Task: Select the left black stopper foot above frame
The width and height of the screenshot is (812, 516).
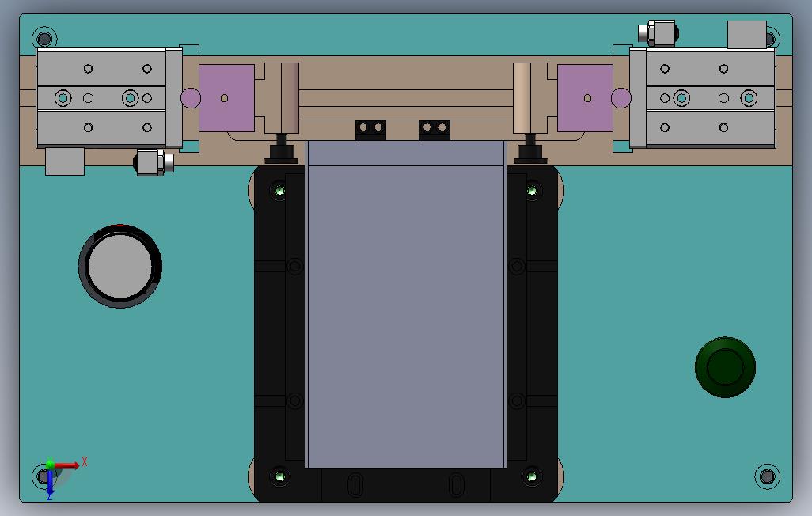Action: pos(282,150)
